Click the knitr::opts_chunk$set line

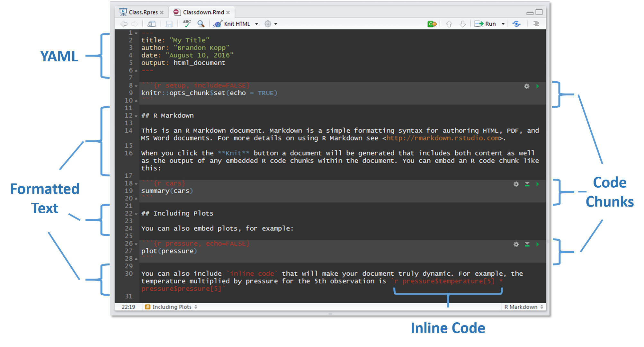pos(209,93)
